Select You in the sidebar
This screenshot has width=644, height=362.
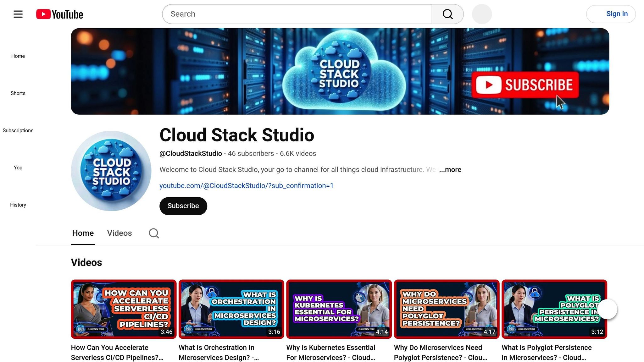(18, 167)
